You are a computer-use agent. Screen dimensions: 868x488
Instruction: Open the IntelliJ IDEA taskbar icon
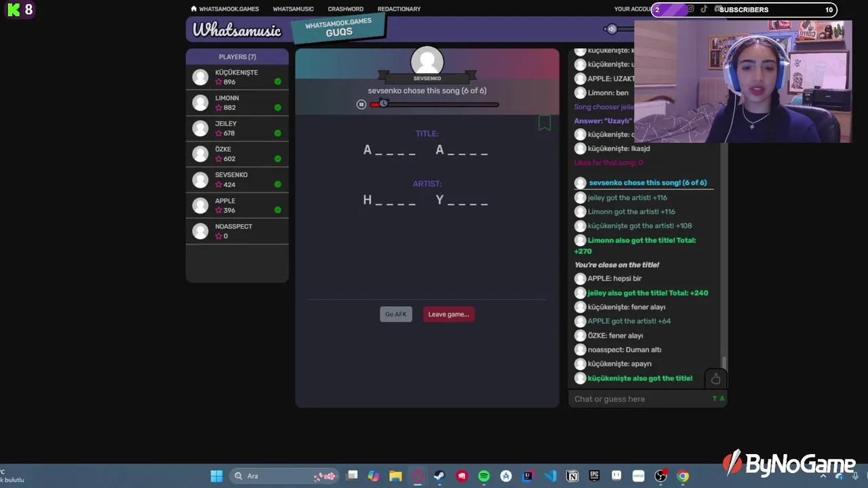click(528, 476)
